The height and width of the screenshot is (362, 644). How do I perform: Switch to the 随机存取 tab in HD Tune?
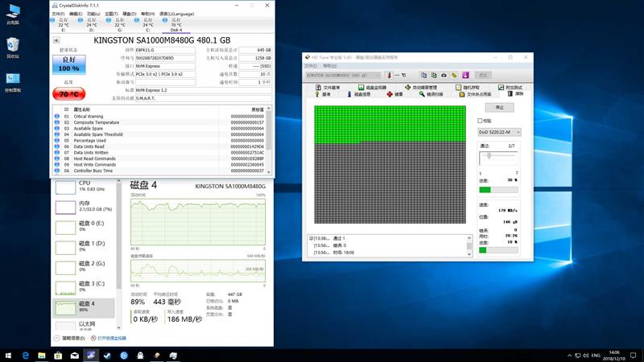click(468, 88)
